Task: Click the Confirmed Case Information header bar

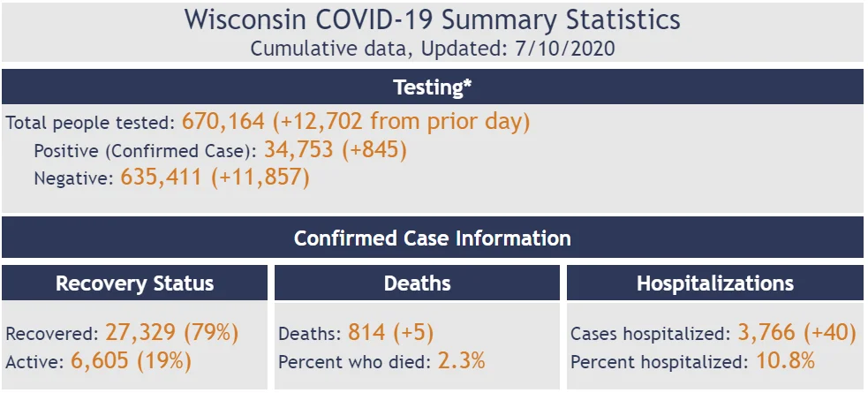Action: point(433,238)
